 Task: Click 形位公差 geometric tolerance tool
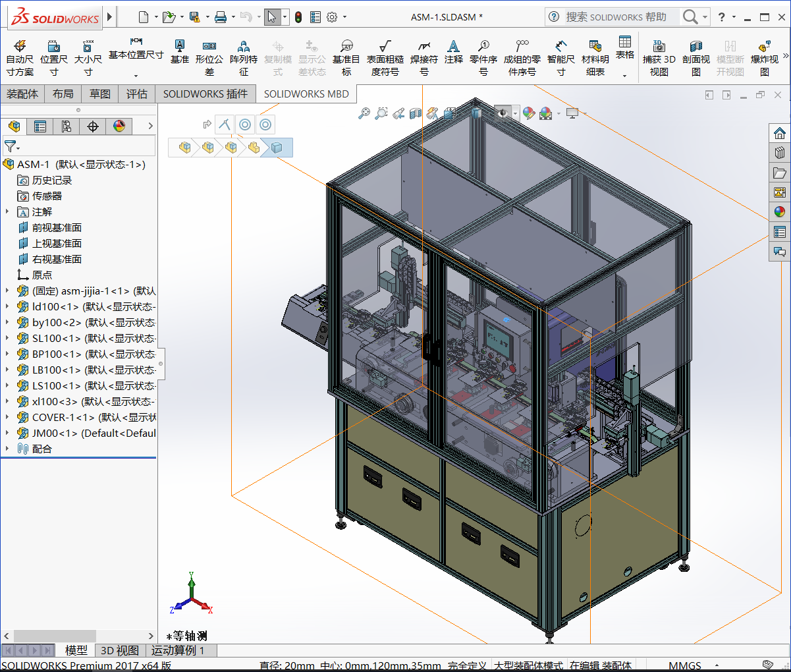pyautogui.click(x=209, y=58)
